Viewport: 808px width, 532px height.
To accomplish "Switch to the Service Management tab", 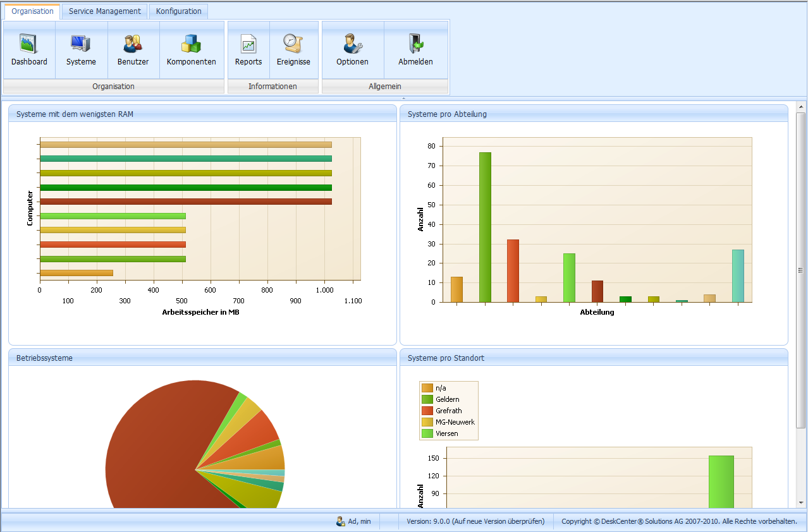I will [x=105, y=11].
